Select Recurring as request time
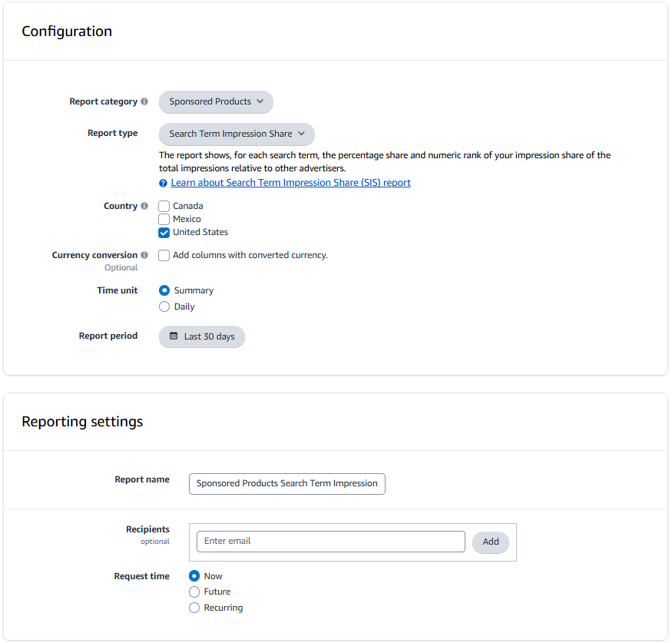The height and width of the screenshot is (643, 672). coord(194,608)
